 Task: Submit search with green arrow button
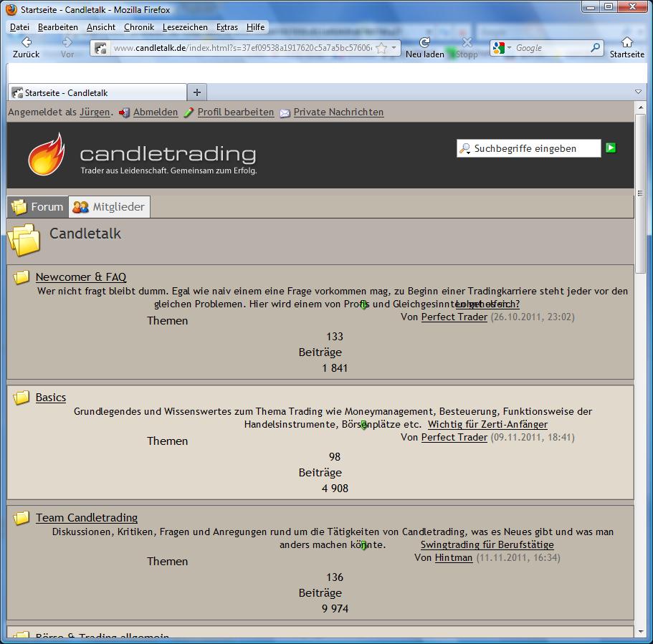coord(611,148)
